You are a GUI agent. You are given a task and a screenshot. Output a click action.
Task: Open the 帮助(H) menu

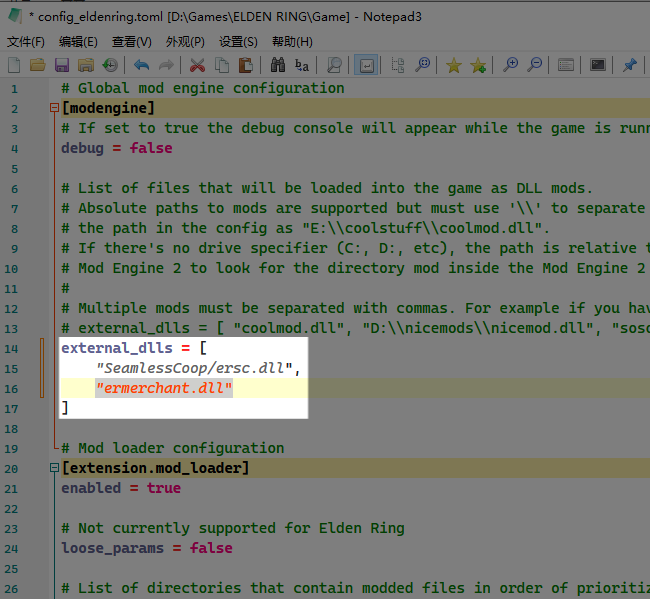coord(292,42)
